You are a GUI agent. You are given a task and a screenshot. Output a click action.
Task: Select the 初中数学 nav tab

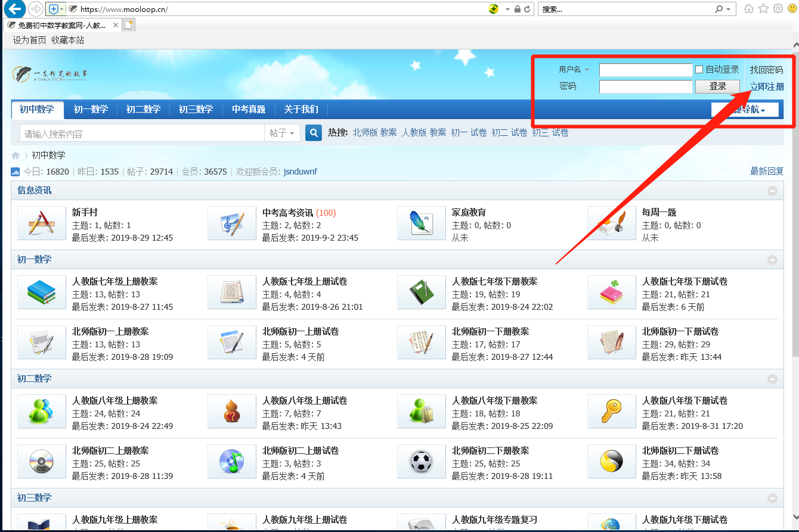point(36,110)
